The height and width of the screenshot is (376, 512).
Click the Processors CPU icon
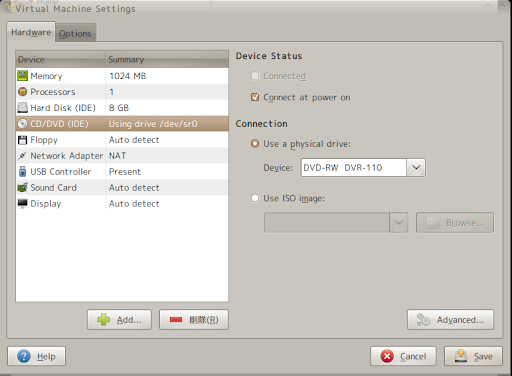tap(22, 92)
